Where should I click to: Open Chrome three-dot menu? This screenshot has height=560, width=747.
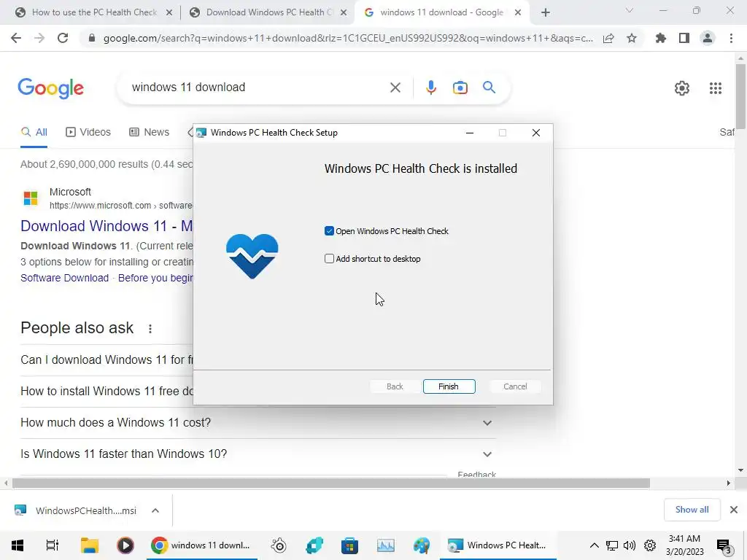731,38
